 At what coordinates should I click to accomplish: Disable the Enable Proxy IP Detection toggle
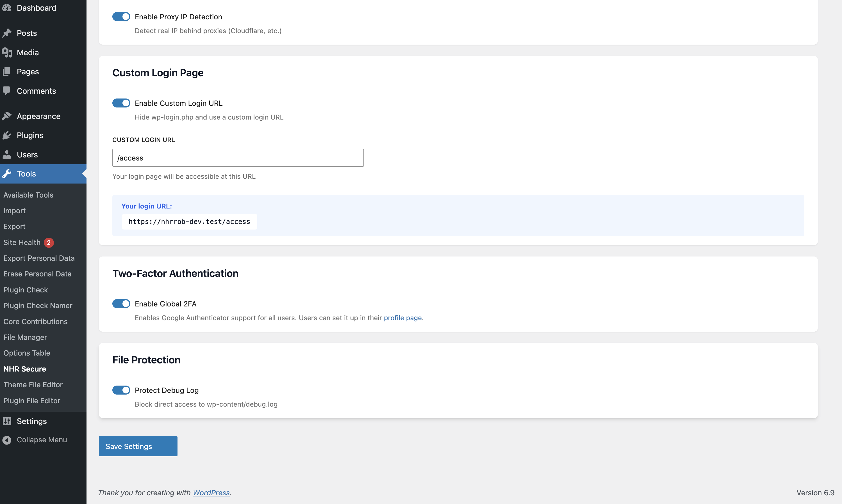pos(121,16)
